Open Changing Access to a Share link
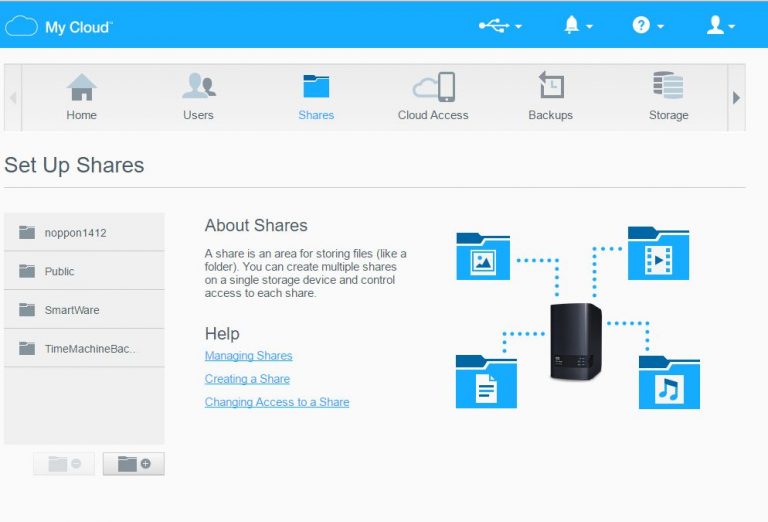 (x=277, y=402)
